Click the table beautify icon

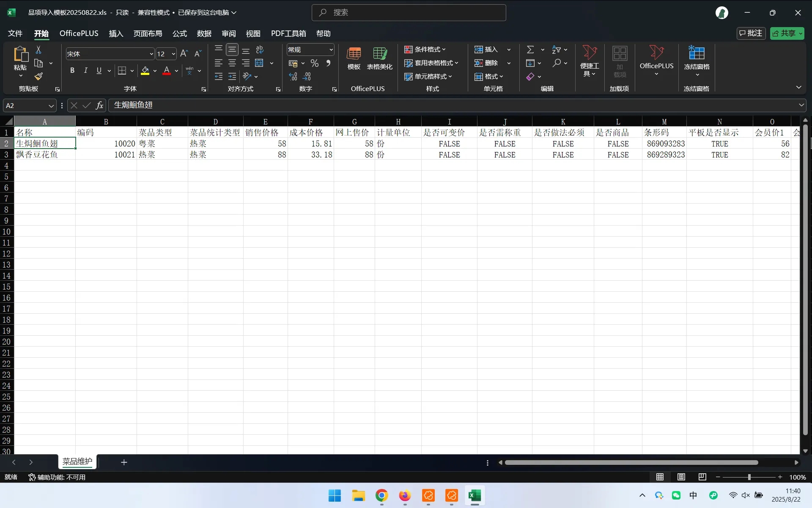(x=379, y=54)
